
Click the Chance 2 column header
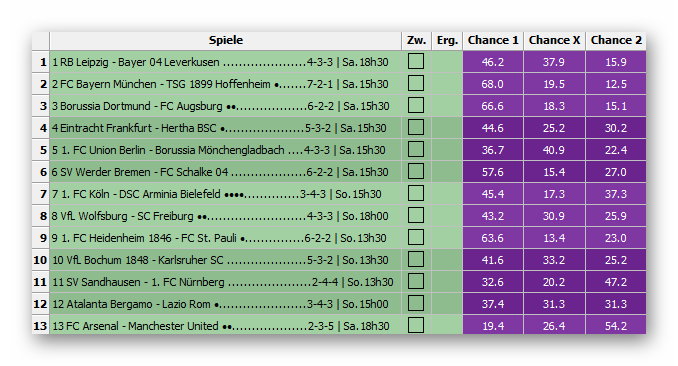coord(616,40)
